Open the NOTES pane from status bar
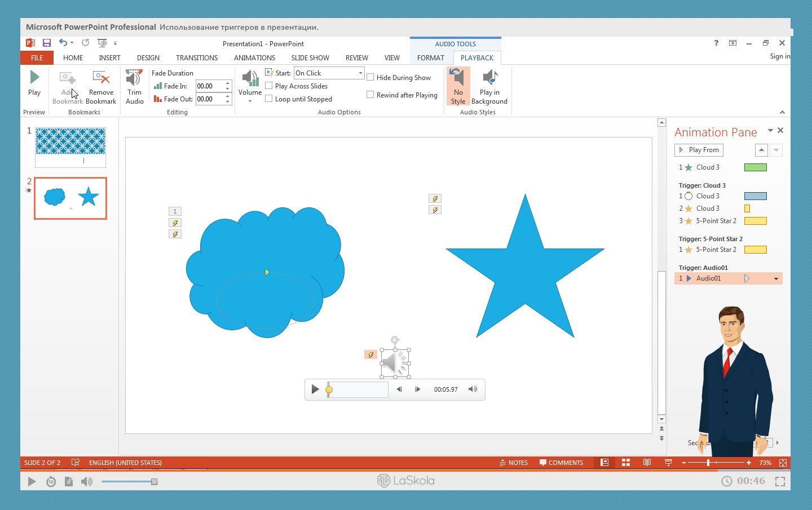The width and height of the screenshot is (812, 510). click(513, 463)
